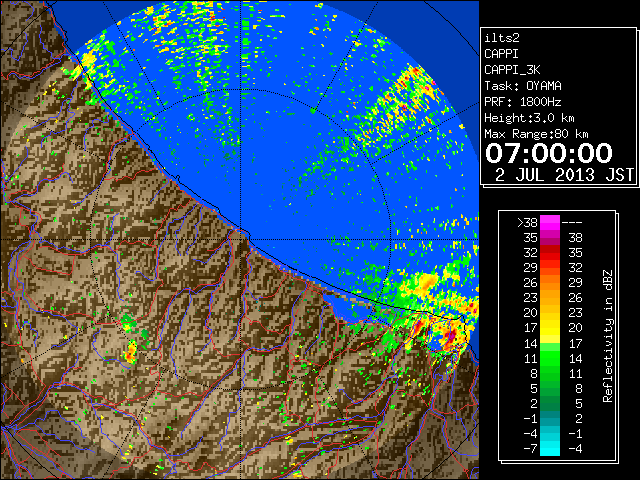The height and width of the screenshot is (480, 640).
Task: Select the Max Range:80 km text
Action: click(x=536, y=134)
